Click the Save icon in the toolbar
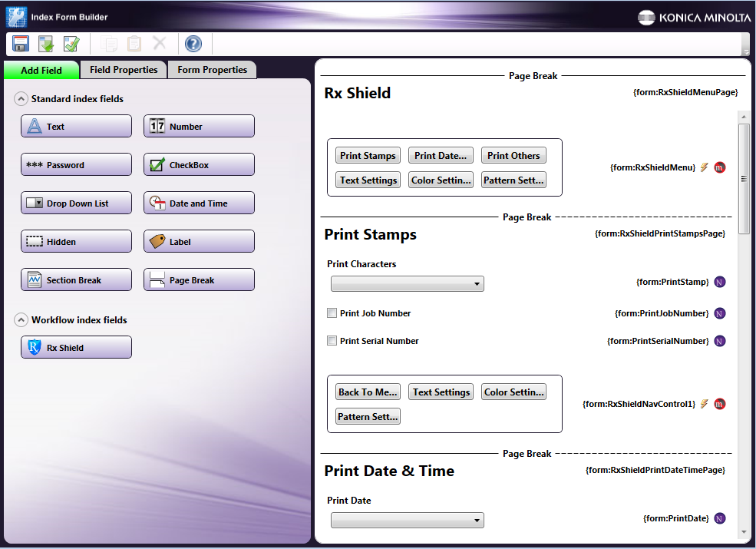Image resolution: width=756 pixels, height=549 pixels. (x=21, y=44)
